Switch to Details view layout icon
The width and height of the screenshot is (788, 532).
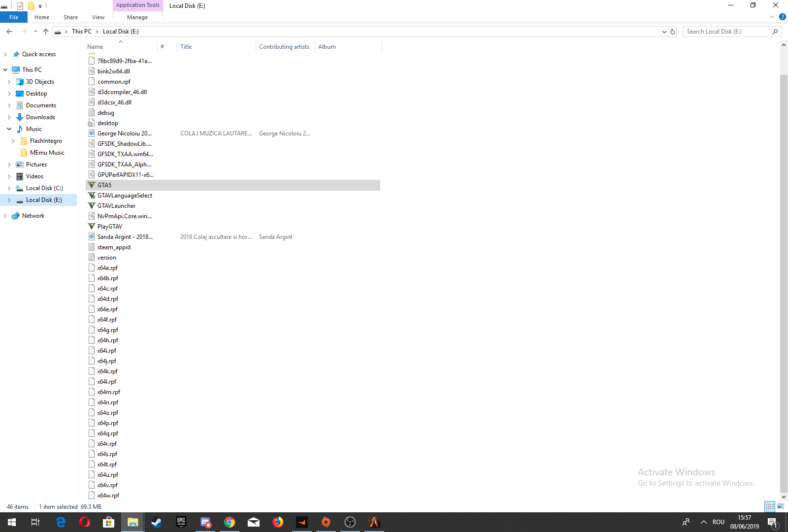[770, 506]
